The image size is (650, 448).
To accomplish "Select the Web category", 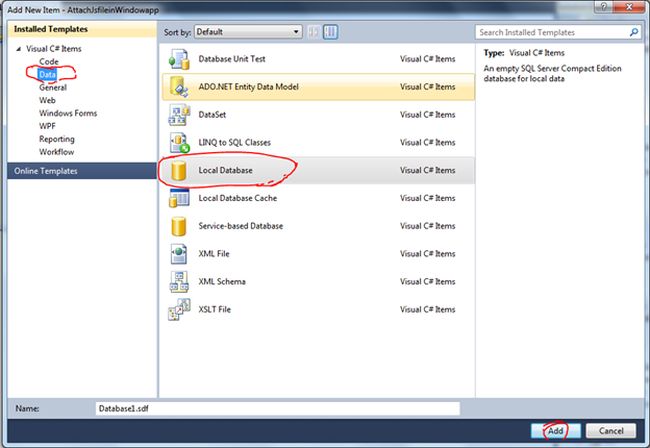I will pos(47,100).
